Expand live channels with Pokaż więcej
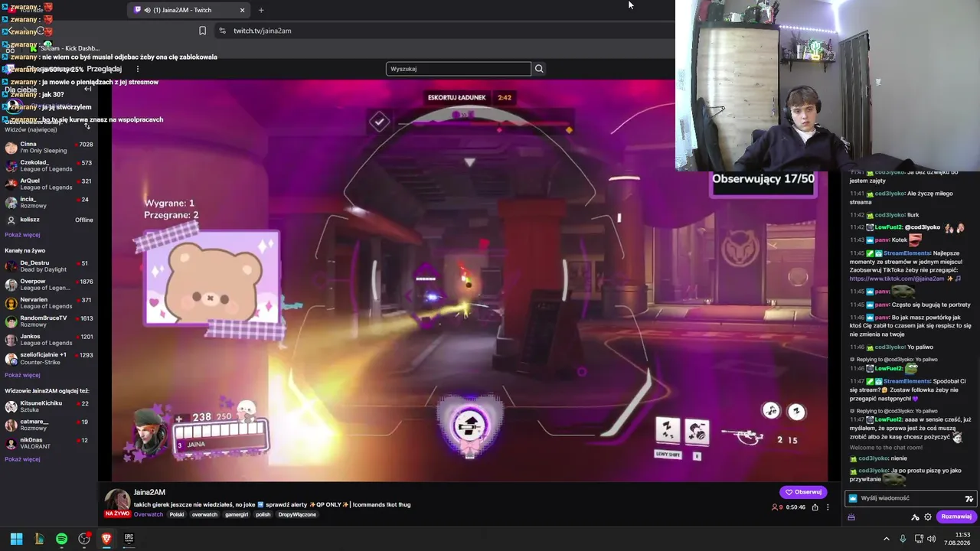Image resolution: width=980 pixels, height=551 pixels. (22, 375)
